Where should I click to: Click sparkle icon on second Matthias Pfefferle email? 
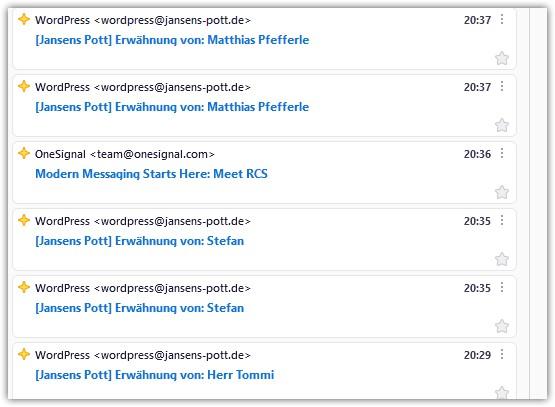point(24,86)
